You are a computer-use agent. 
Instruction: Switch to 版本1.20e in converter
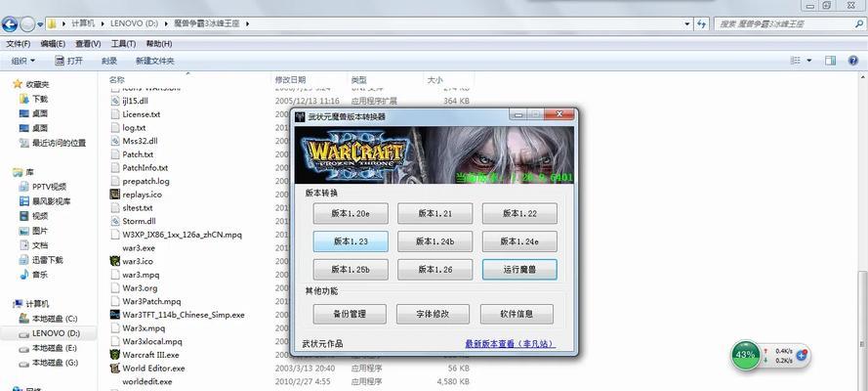tap(351, 213)
